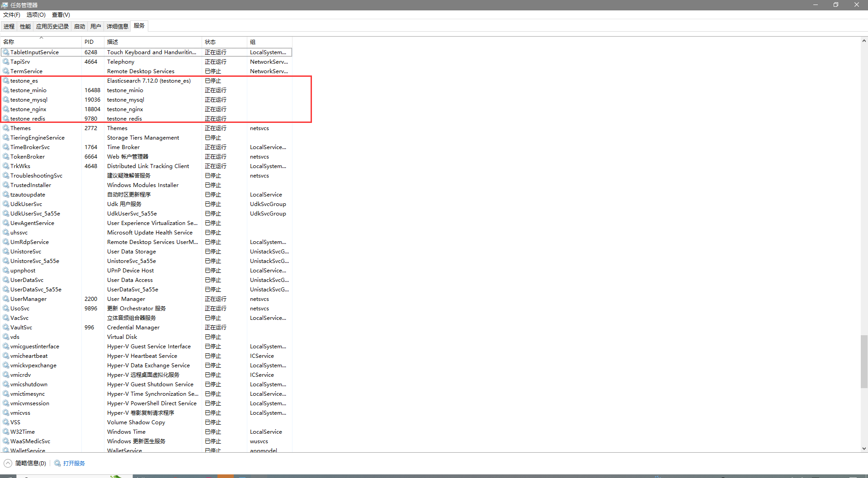Switch to the 详细信息 tab
Screen dimensions: 868x478
tap(117, 27)
